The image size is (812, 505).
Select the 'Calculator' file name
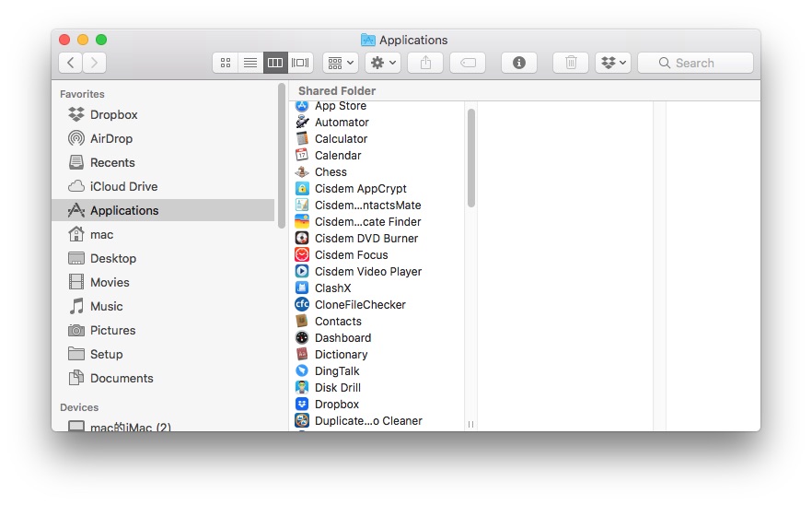[342, 139]
